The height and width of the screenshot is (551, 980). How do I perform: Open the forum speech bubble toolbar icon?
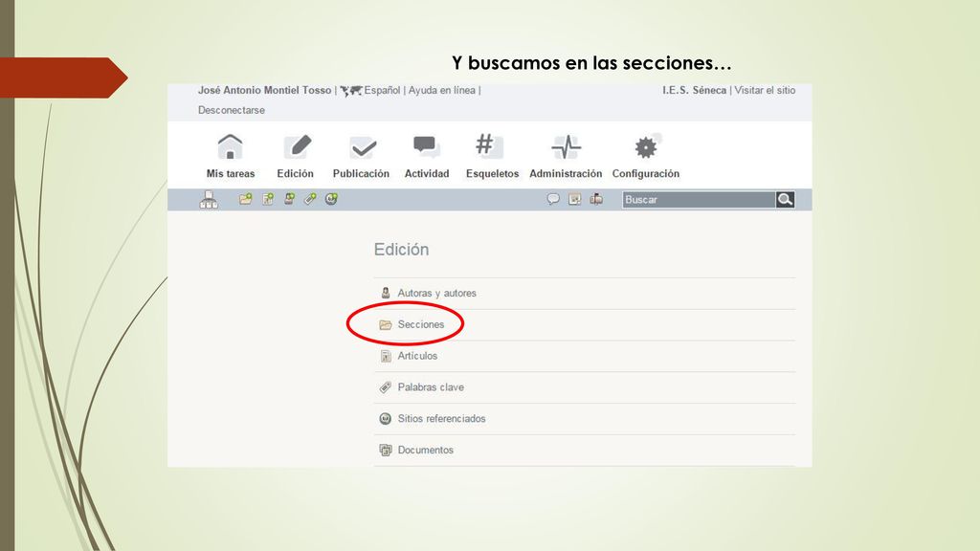click(x=553, y=199)
